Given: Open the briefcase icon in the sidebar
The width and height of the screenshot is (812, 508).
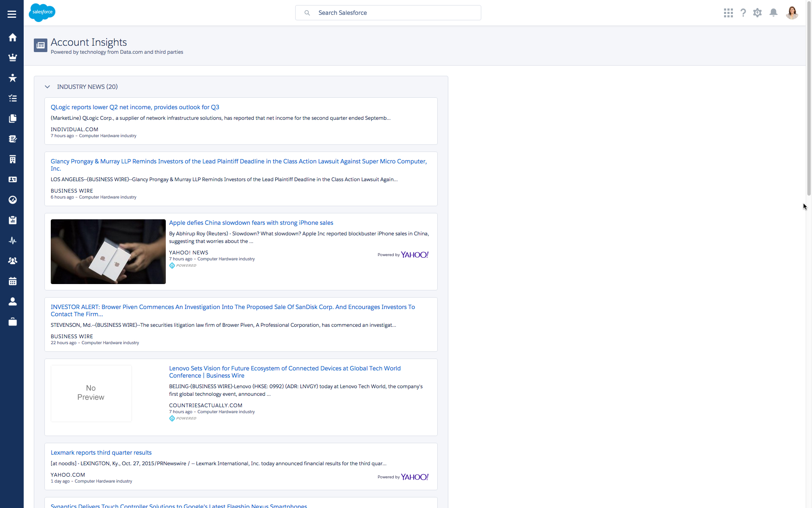Looking at the screenshot, I should (13, 322).
